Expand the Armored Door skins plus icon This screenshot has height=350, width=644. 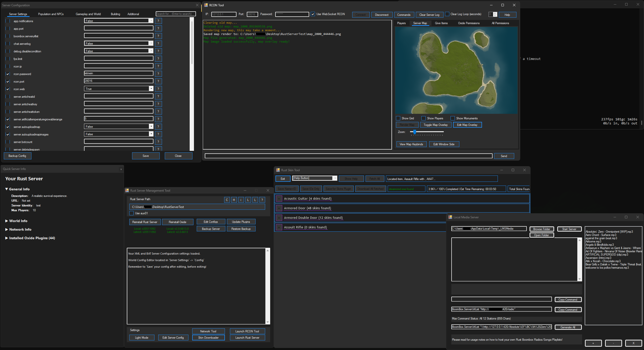279,208
